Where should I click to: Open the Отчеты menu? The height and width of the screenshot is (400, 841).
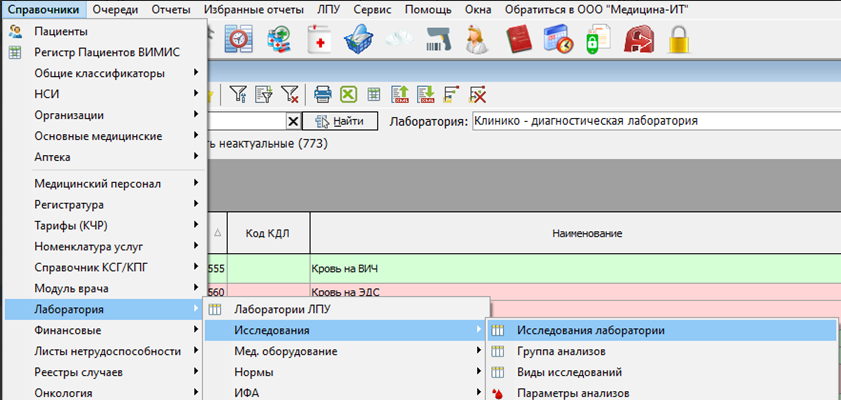coord(171,9)
